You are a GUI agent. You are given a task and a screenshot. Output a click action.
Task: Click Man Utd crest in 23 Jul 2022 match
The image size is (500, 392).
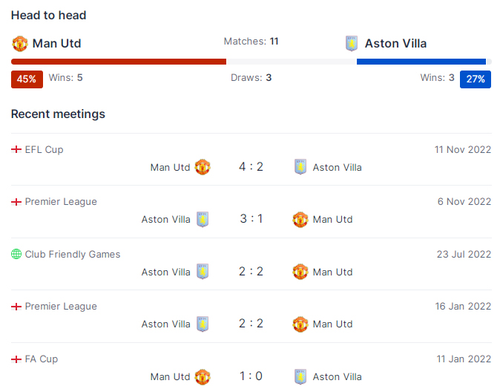(x=300, y=272)
